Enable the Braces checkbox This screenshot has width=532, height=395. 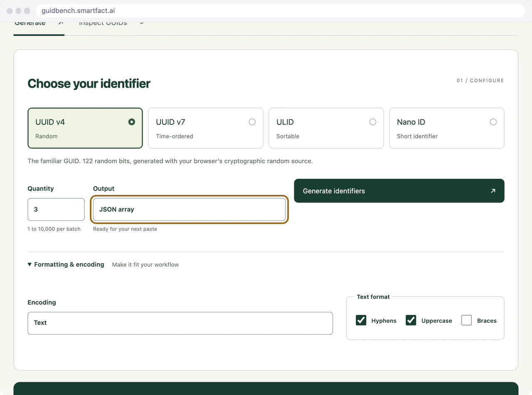pos(466,320)
